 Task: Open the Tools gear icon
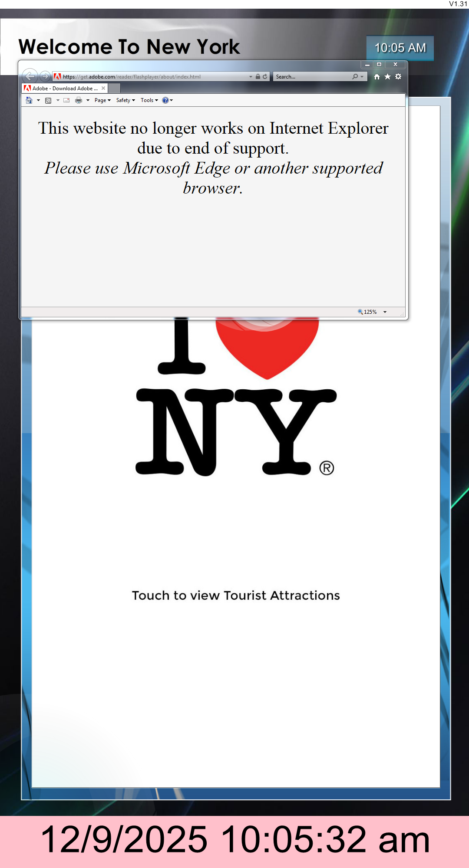[398, 77]
